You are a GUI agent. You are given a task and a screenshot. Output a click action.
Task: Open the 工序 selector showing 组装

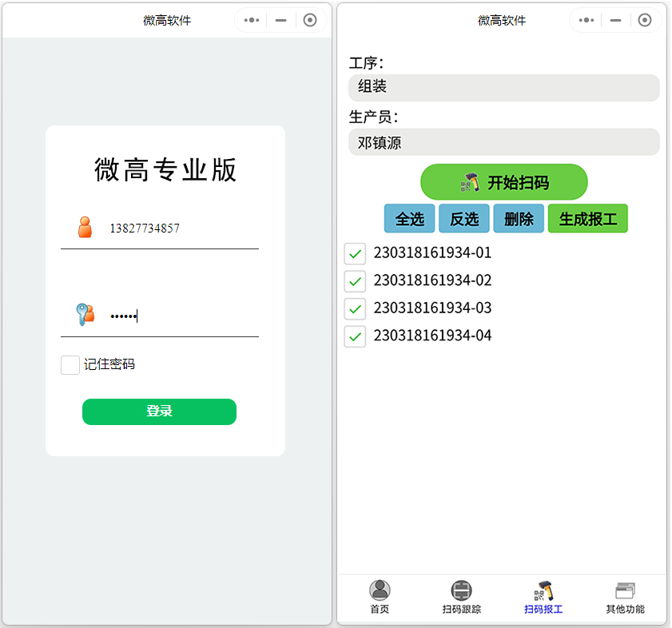503,88
